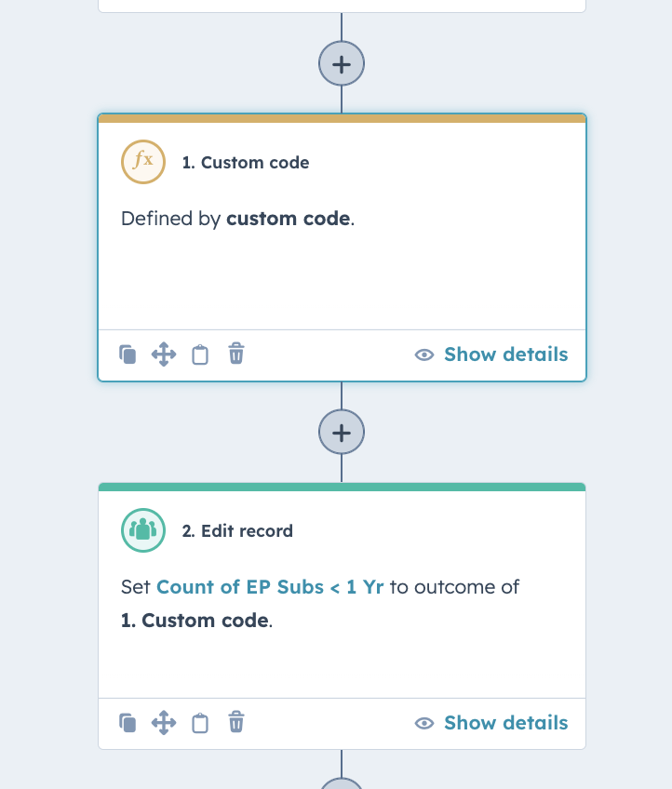Add an action between Custom code and Edit record
The height and width of the screenshot is (789, 672).
342,433
